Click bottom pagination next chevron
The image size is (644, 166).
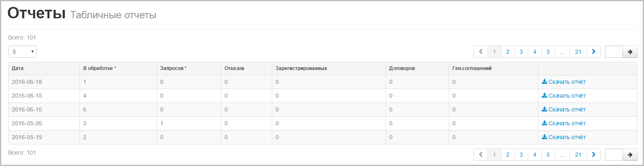click(593, 155)
